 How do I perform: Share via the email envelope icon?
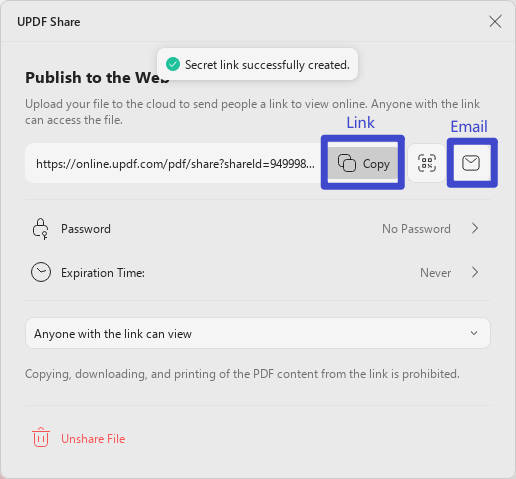[x=471, y=163]
